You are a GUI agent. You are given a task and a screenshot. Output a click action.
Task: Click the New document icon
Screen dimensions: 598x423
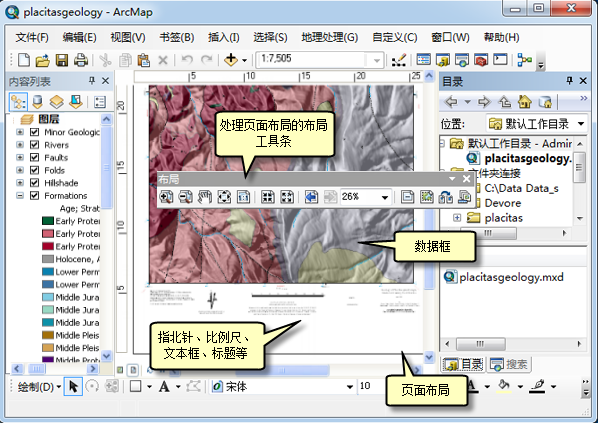coord(24,60)
